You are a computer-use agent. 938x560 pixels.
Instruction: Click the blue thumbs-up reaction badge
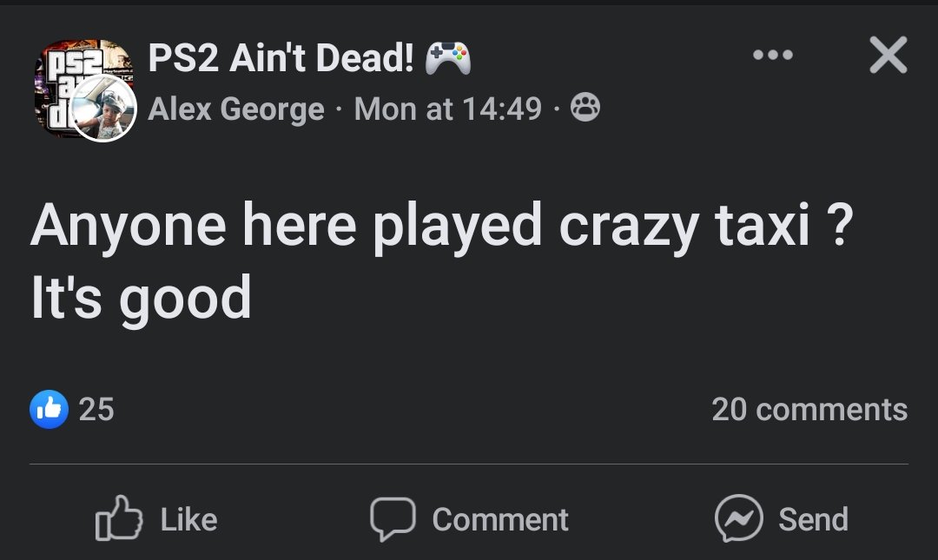49,409
